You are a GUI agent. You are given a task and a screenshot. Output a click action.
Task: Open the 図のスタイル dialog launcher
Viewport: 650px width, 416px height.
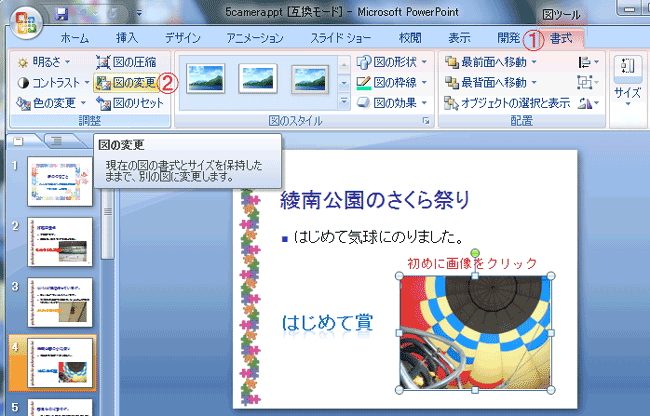[x=426, y=121]
